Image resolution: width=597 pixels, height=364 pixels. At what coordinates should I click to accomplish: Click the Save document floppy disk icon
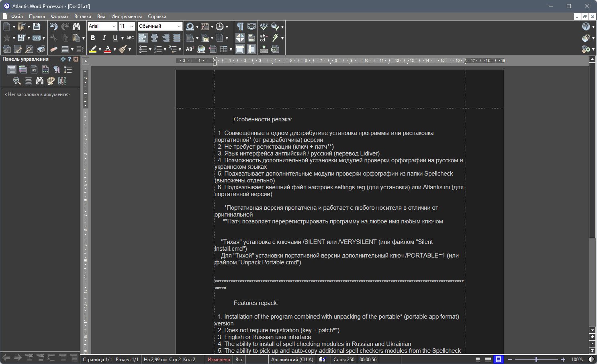(x=37, y=27)
